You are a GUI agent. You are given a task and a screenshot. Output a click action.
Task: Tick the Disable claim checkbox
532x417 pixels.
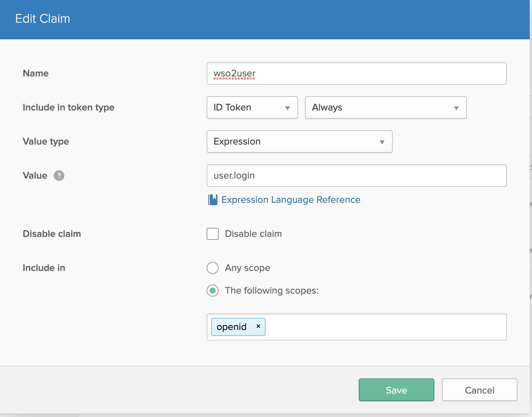213,234
